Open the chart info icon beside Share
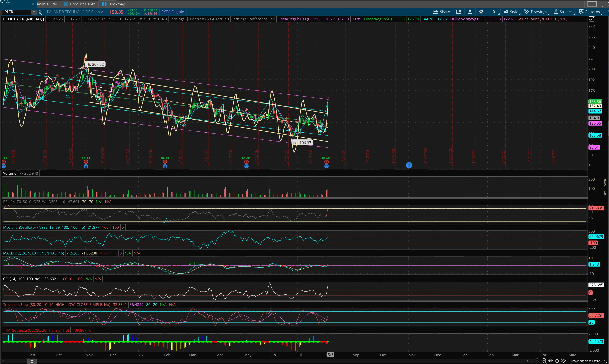Screen dimensions: 609x364 coord(459,12)
